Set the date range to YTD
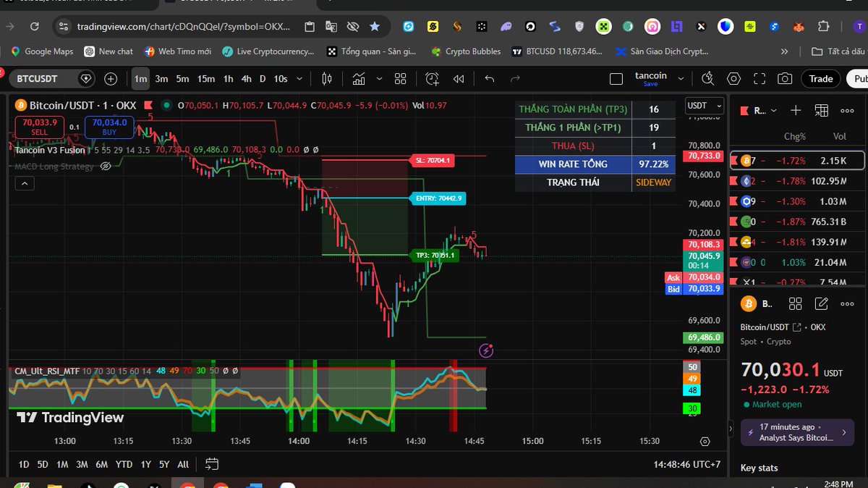 (124, 464)
